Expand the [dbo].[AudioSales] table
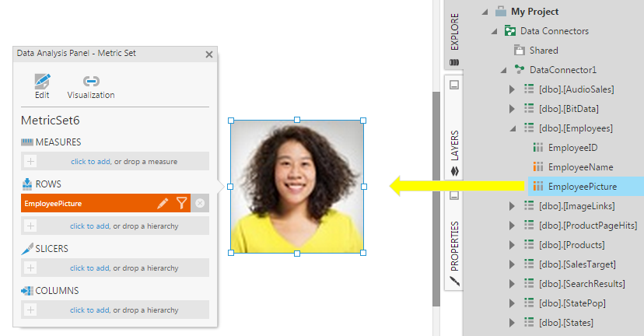644x336 pixels. coord(512,89)
